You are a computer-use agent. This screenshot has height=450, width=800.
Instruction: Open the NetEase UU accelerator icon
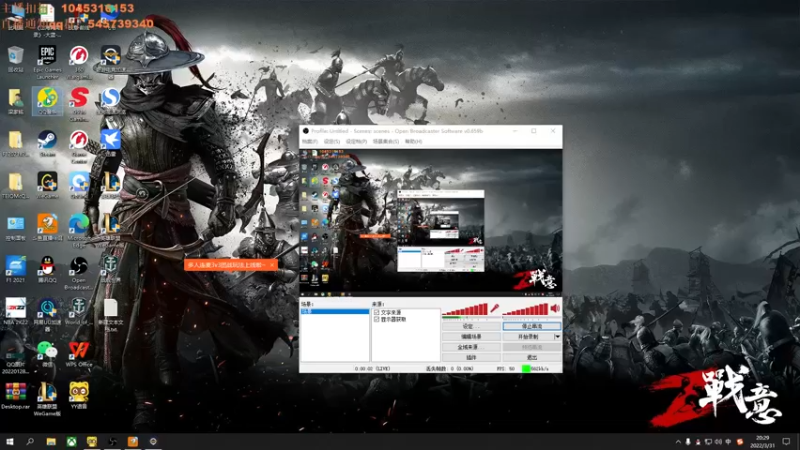[x=47, y=314]
